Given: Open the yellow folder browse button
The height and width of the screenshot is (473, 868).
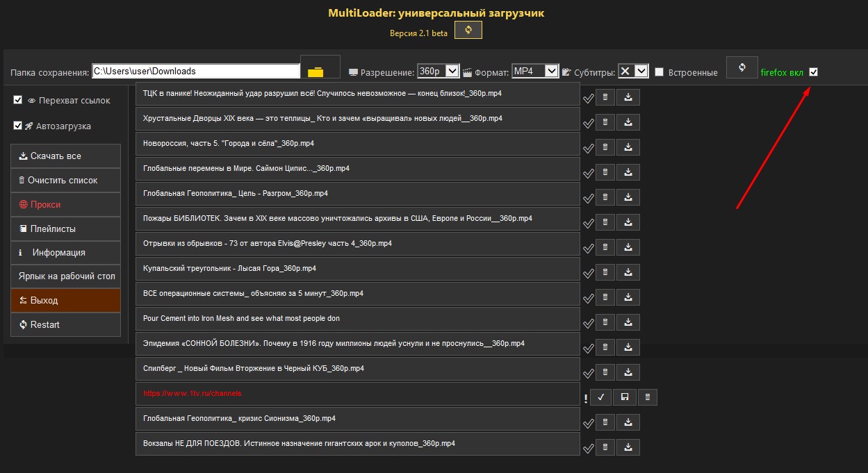Looking at the screenshot, I should (x=320, y=67).
